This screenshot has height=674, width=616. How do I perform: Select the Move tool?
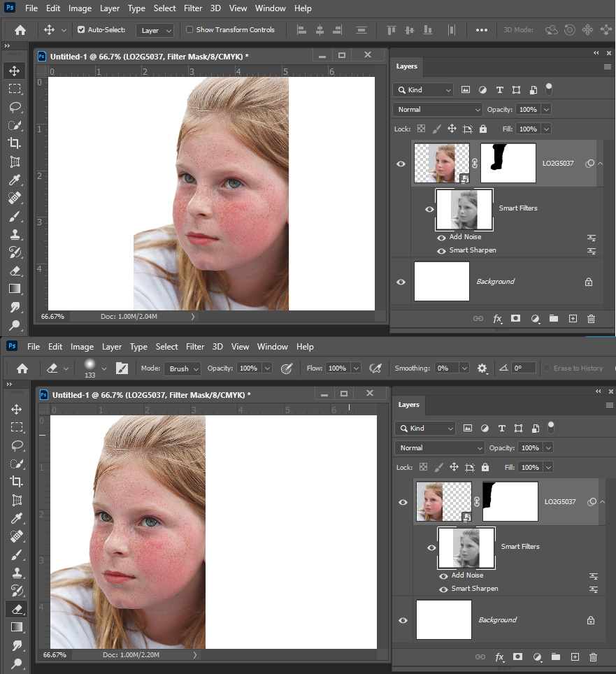pyautogui.click(x=15, y=71)
